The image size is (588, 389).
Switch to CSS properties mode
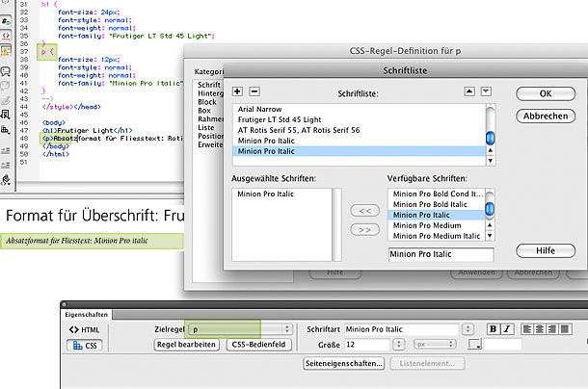click(x=85, y=345)
